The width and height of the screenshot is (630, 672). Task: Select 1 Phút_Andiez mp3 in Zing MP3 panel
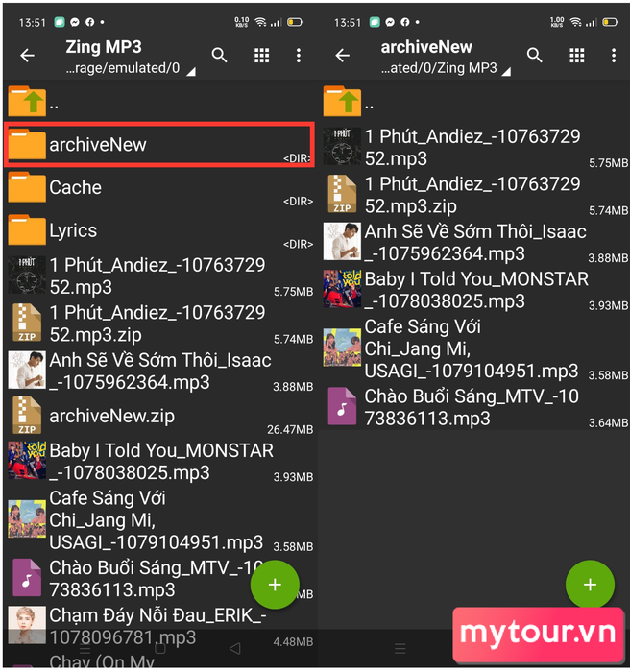pyautogui.click(x=159, y=276)
